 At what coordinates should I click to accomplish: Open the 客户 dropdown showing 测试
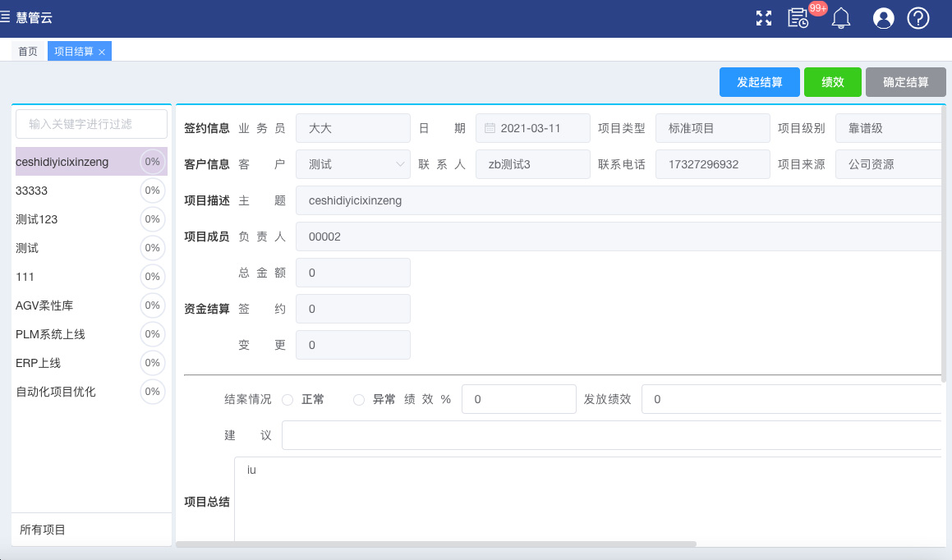352,164
